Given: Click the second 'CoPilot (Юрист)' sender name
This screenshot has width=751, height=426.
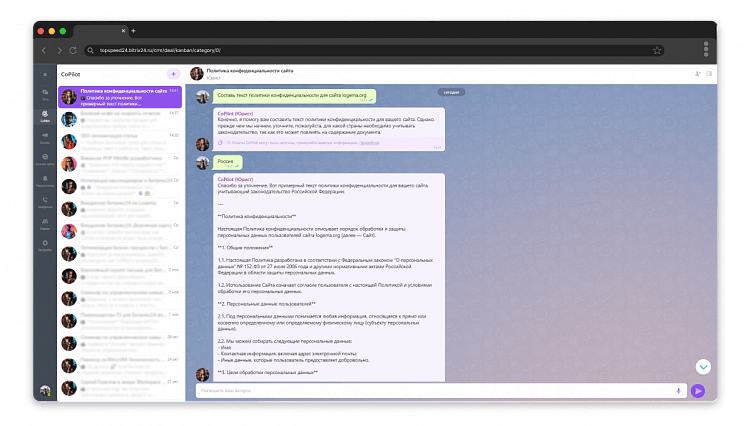Looking at the screenshot, I should [235, 179].
